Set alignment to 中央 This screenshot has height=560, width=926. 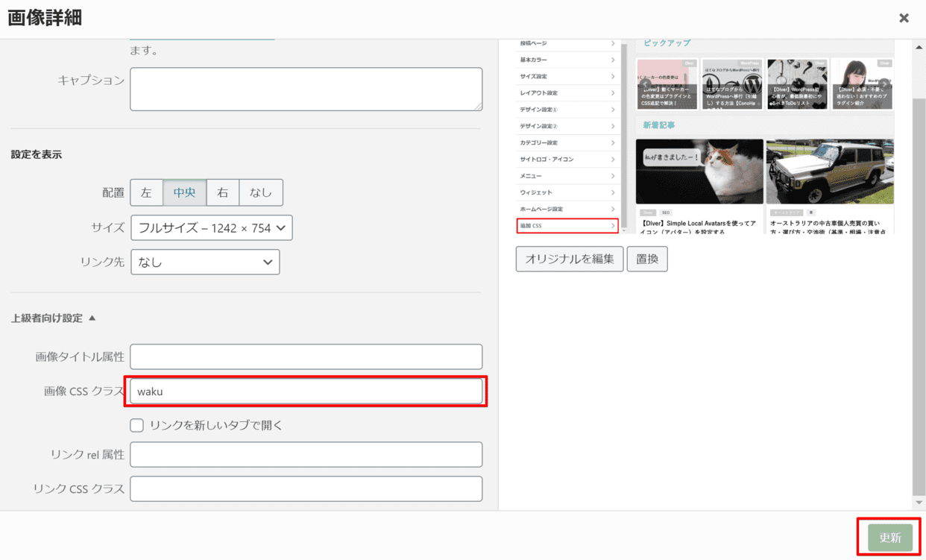[x=184, y=192]
